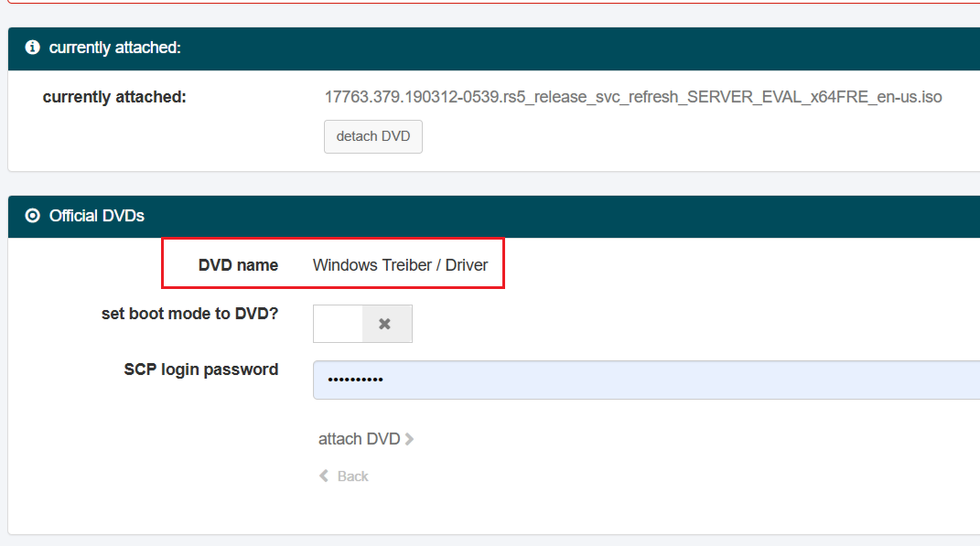The height and width of the screenshot is (546, 980).
Task: Focus the SCP login password field
Action: coord(646,380)
